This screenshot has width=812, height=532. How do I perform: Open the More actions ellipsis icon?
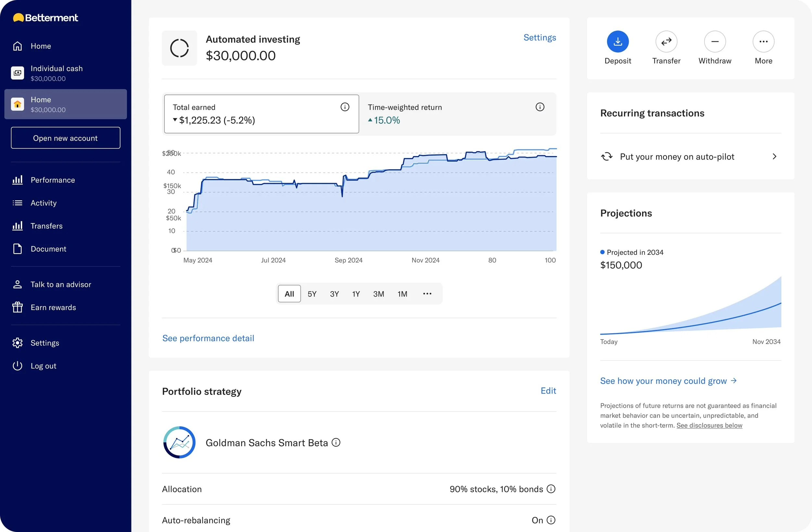pos(763,42)
